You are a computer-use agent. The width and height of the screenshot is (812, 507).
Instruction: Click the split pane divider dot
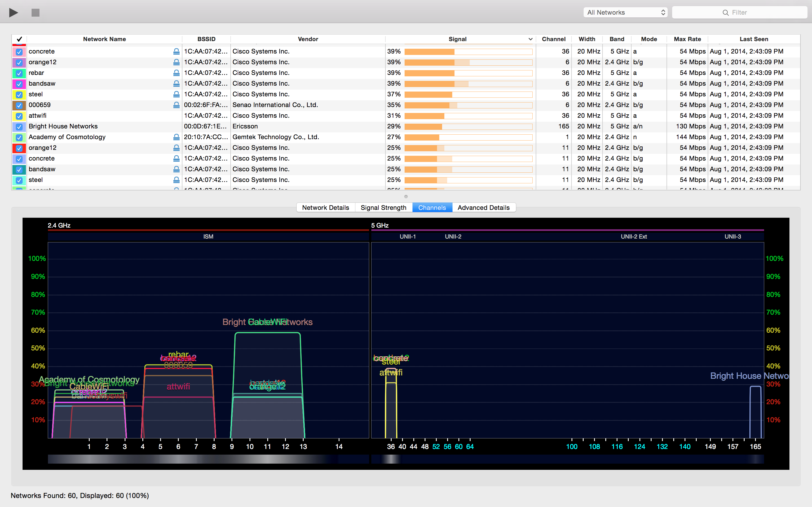coord(406,197)
